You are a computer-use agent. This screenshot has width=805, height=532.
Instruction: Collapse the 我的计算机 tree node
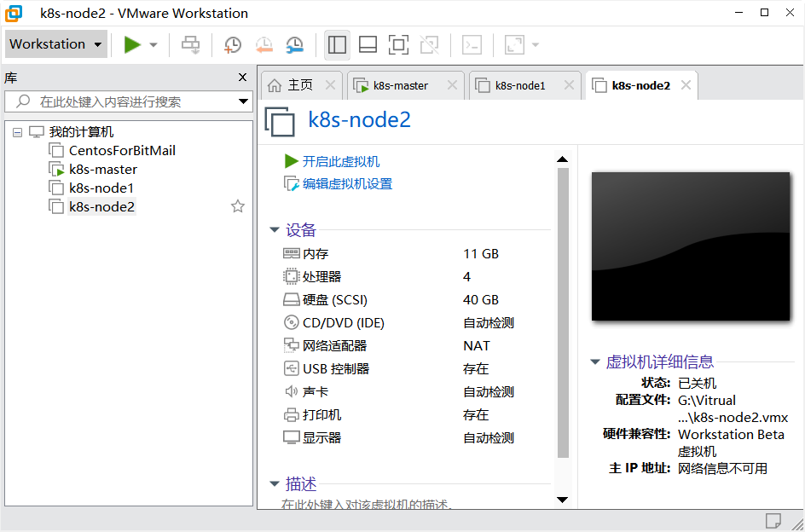click(x=17, y=132)
